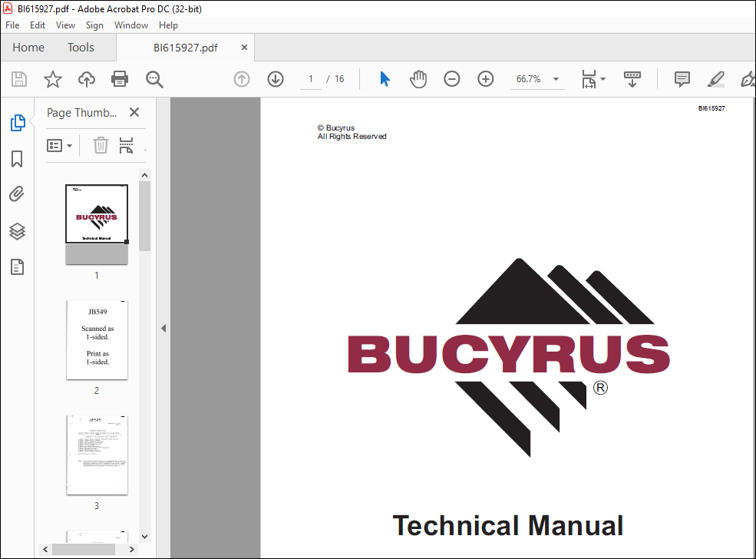Open the fit page options tool
The width and height of the screenshot is (756, 559).
click(x=593, y=79)
